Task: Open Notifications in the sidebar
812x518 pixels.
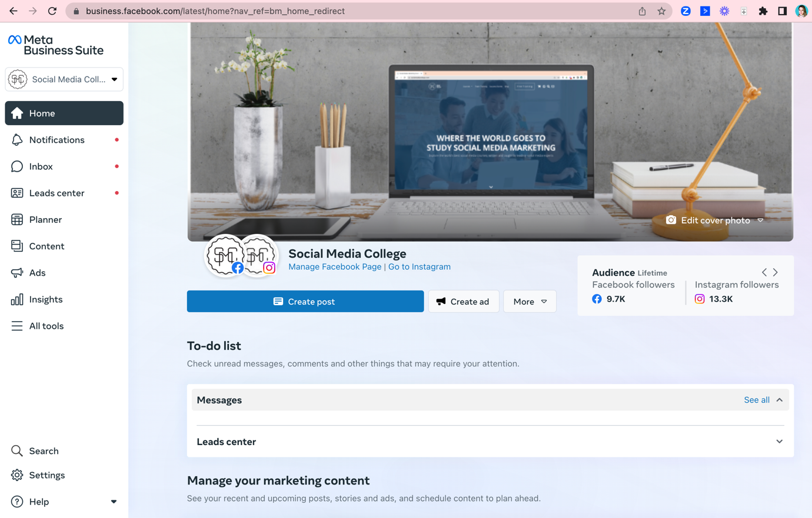Action: [x=64, y=140]
